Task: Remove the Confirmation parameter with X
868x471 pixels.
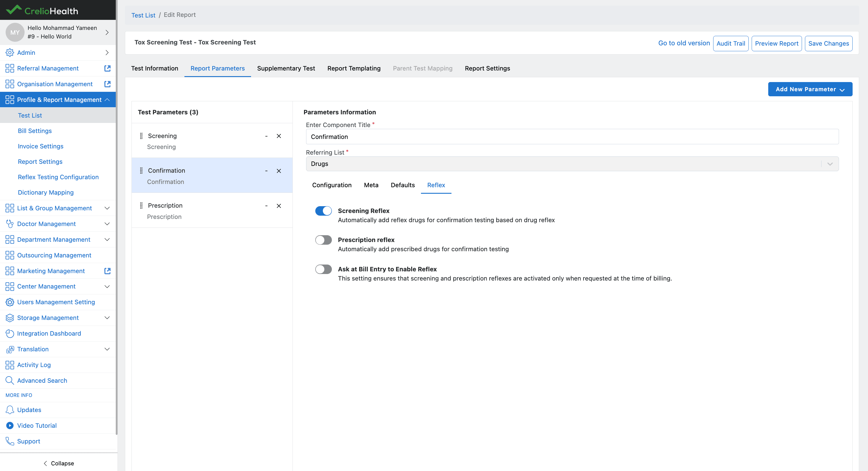Action: [x=279, y=171]
